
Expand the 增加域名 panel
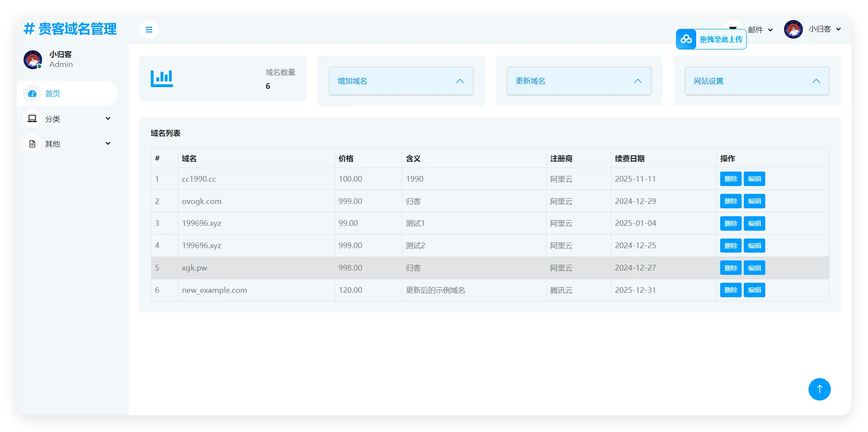pyautogui.click(x=401, y=81)
